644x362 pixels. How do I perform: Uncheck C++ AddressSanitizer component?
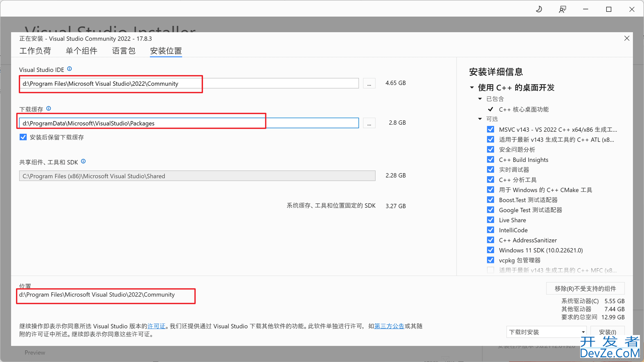[x=491, y=240]
